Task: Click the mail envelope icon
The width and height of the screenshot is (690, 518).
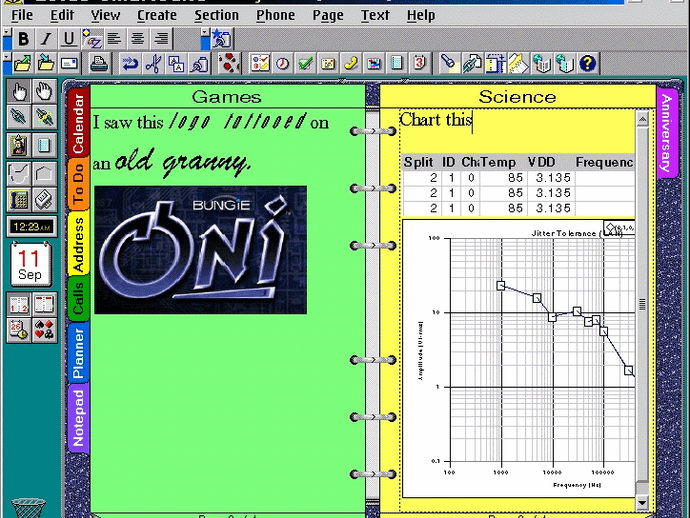Action: click(x=69, y=63)
